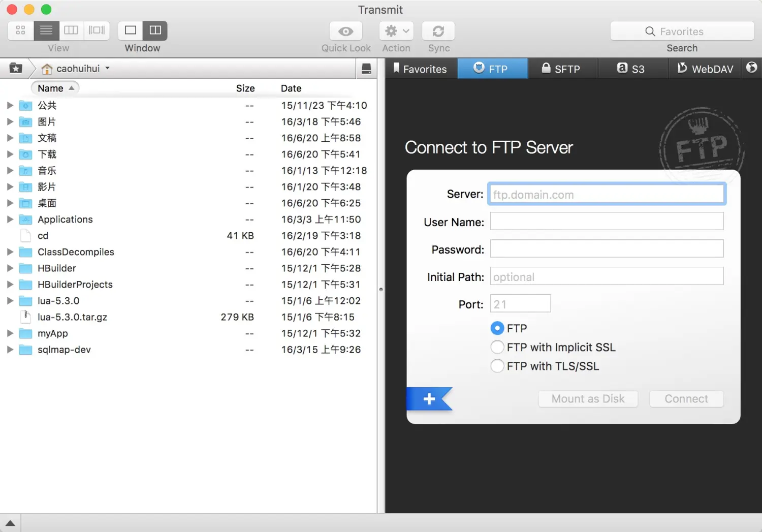Switch to column view mode

(x=71, y=30)
